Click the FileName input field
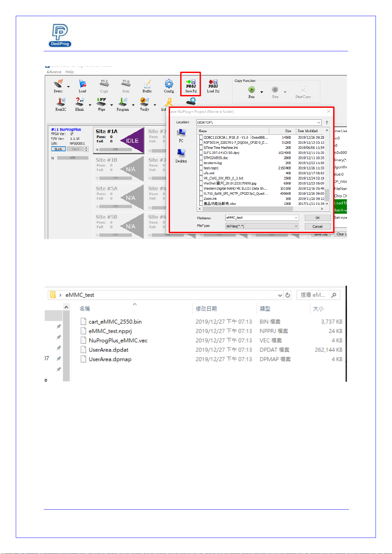Screen dimensions: 392x554 pyautogui.click(x=262, y=218)
